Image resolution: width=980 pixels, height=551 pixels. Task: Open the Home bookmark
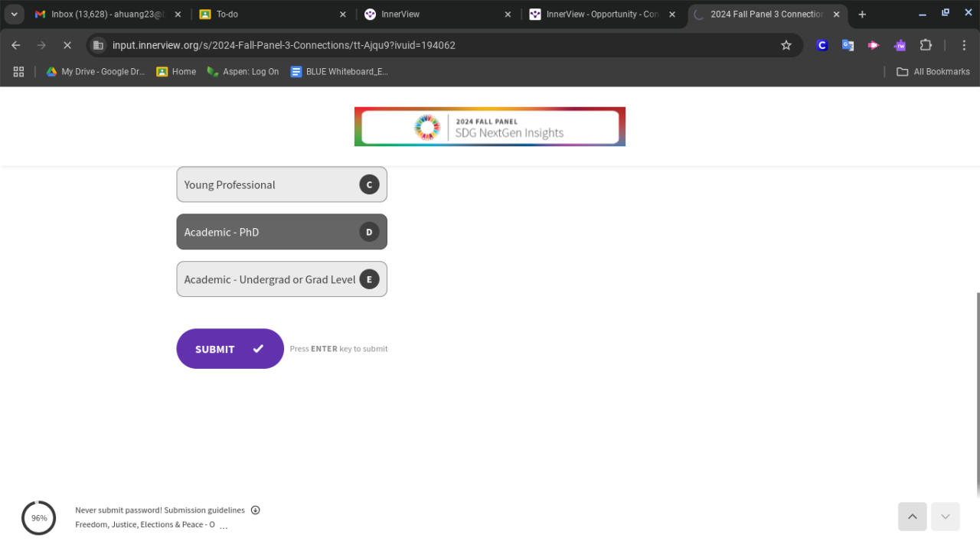click(x=176, y=71)
